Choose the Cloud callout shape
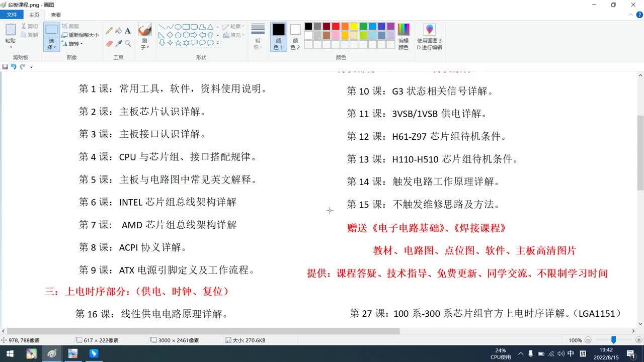 coord(210,43)
